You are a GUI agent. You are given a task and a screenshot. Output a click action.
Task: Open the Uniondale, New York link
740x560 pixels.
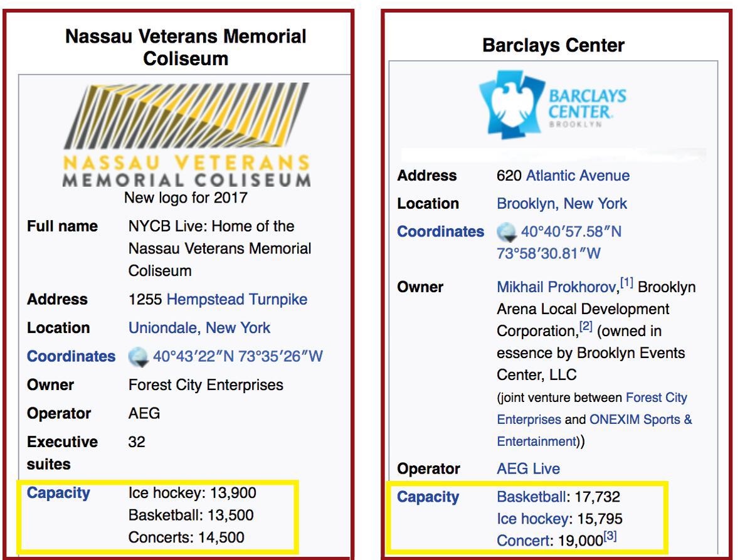point(199,328)
